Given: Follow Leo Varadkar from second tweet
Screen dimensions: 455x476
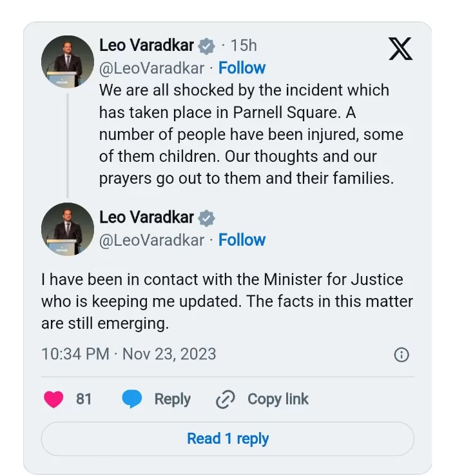Looking at the screenshot, I should click(x=242, y=240).
